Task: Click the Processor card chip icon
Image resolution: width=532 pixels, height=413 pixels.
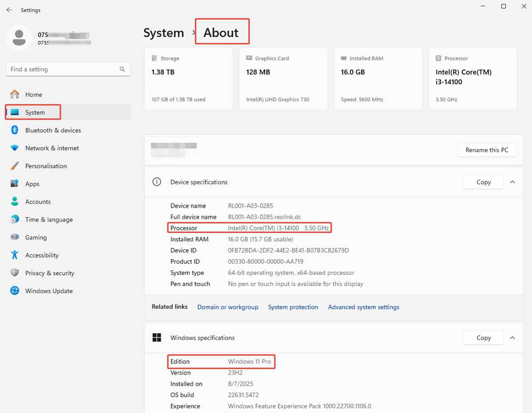Action: click(x=438, y=58)
